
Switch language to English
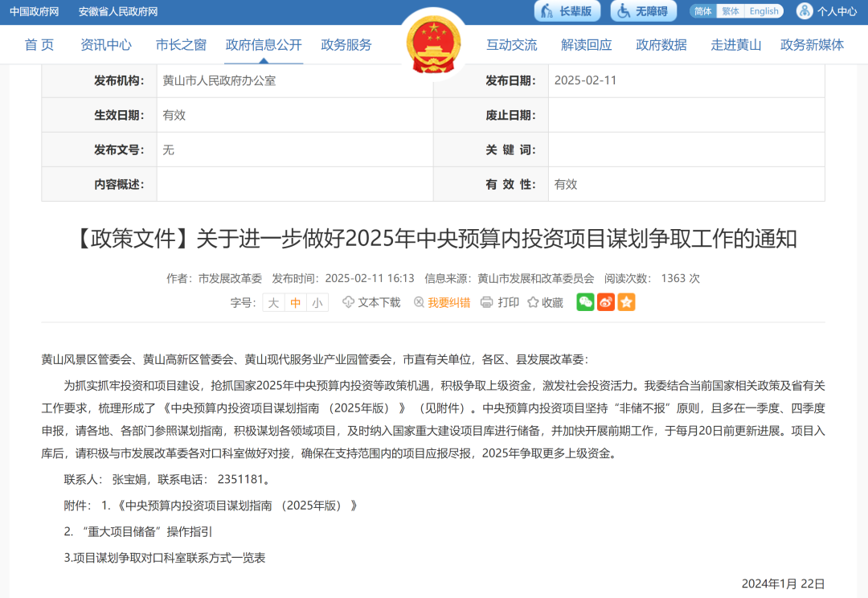coord(763,10)
